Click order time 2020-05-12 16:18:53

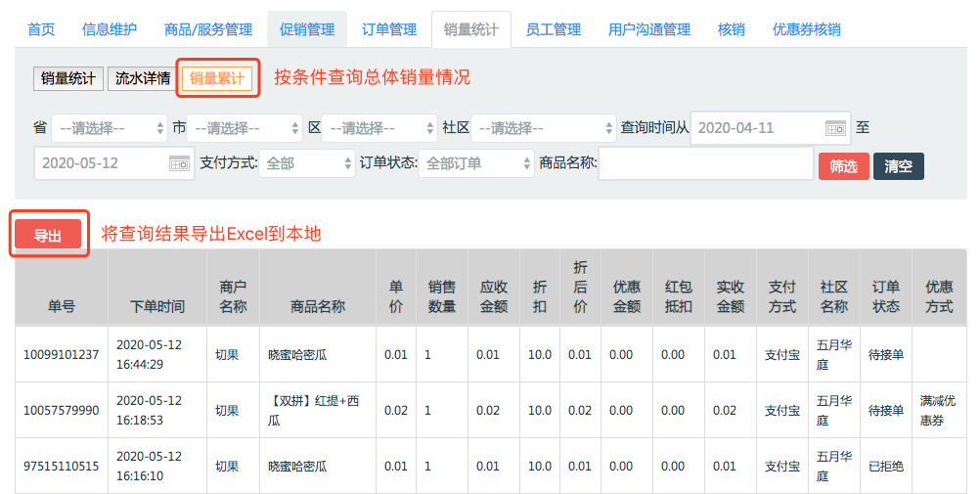pyautogui.click(x=149, y=410)
